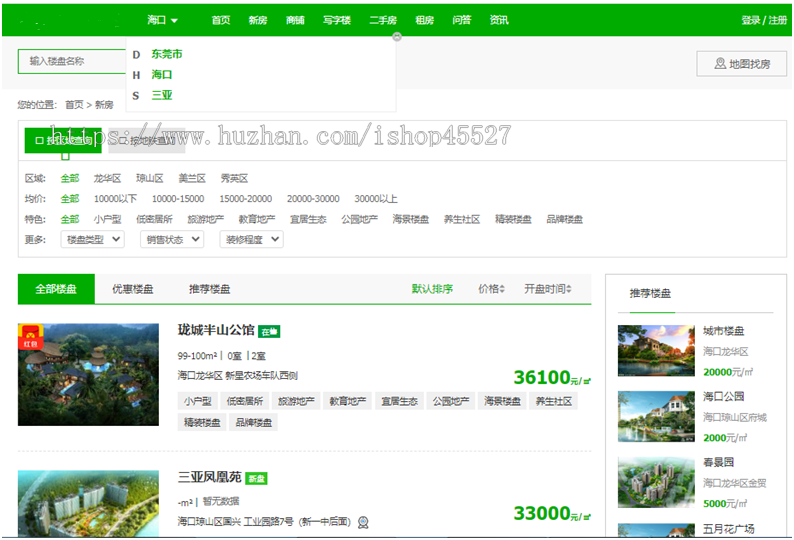Choose 海口 in the city list
794x540 pixels.
162,74
